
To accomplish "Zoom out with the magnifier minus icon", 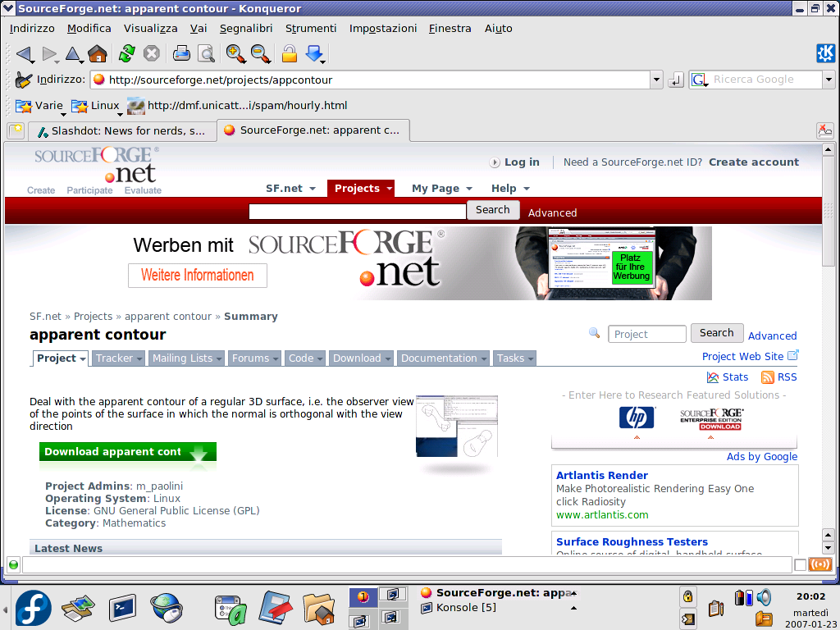I will pos(260,53).
